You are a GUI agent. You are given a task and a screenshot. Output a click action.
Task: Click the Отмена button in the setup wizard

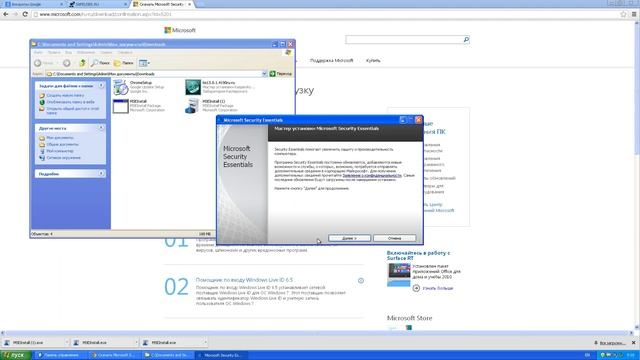click(x=394, y=238)
